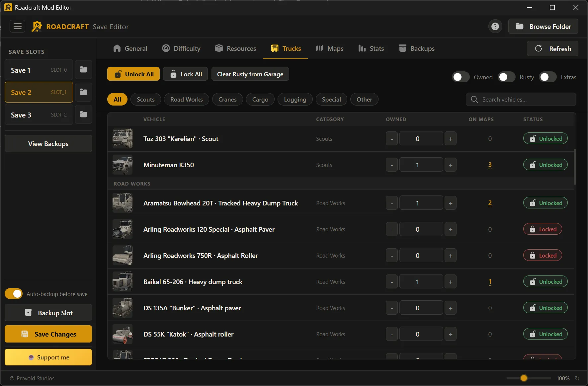Screen dimensions: 588x386
Task: Select the Save 3 slot
Action: point(39,115)
